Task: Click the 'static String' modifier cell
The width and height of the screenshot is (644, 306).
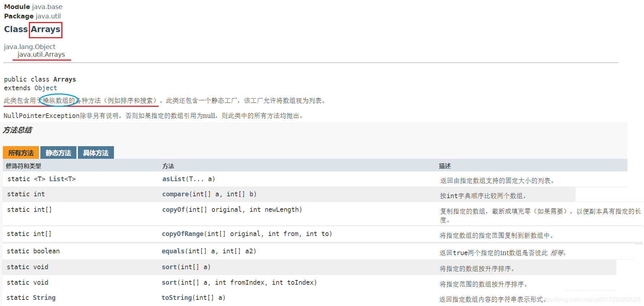Action: point(31,298)
